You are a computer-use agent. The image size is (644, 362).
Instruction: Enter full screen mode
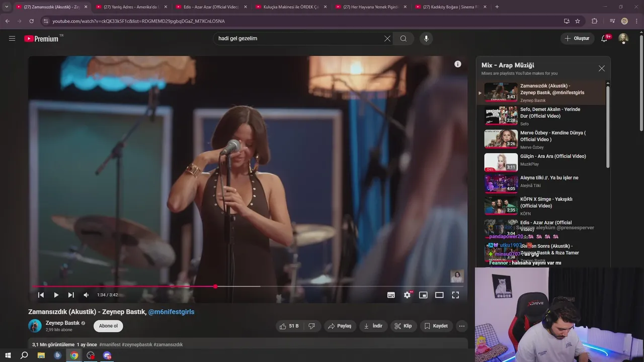pyautogui.click(x=455, y=295)
